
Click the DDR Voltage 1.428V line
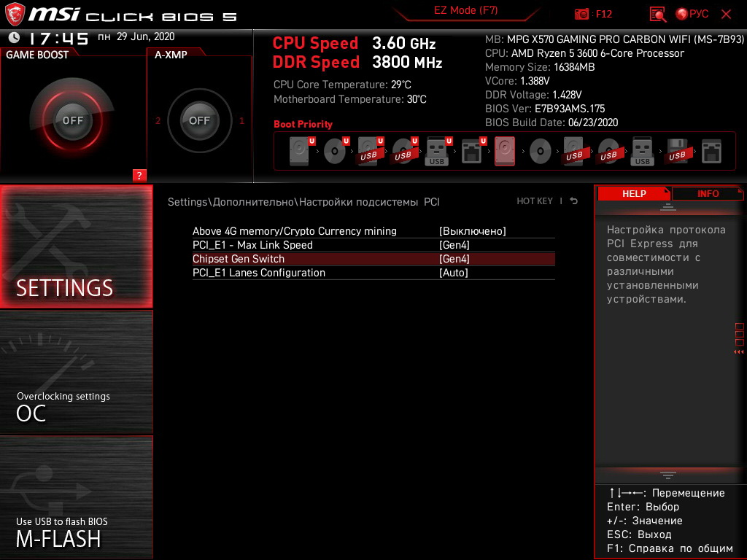click(533, 95)
